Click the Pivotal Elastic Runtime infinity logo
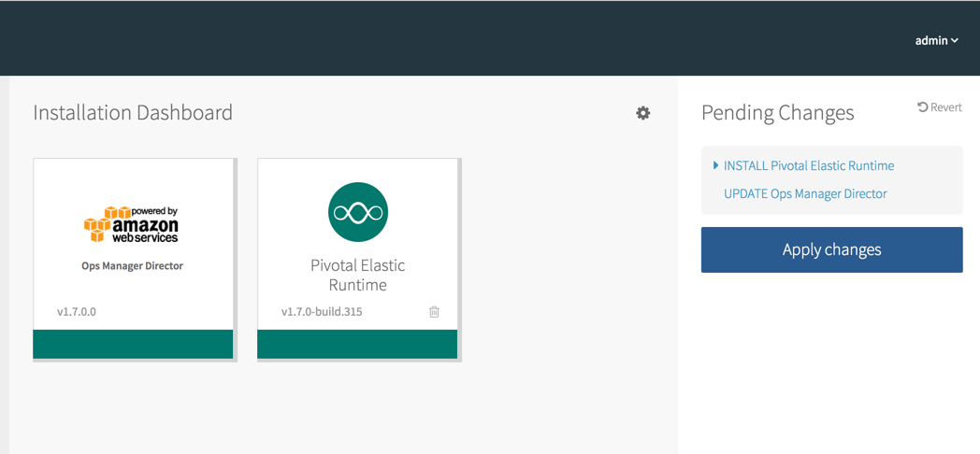This screenshot has height=454, width=980. tap(358, 212)
